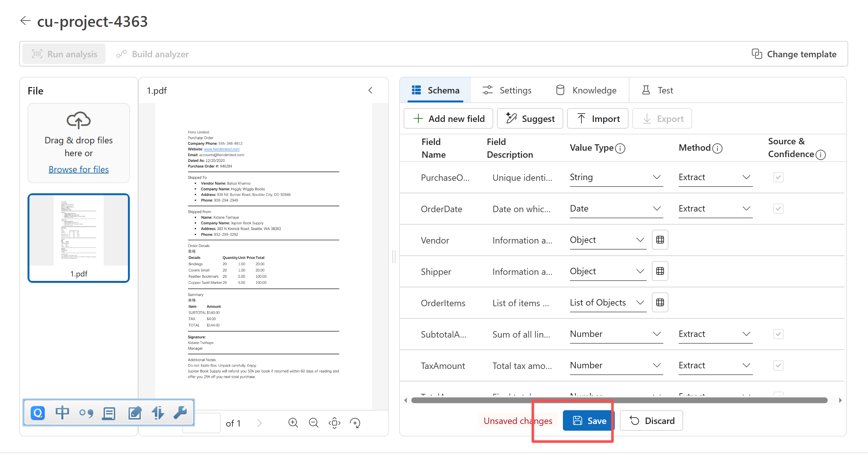Screen dimensions: 868x455
Task: Click the horizontal scrollbar under the schema table
Action: coord(619,400)
